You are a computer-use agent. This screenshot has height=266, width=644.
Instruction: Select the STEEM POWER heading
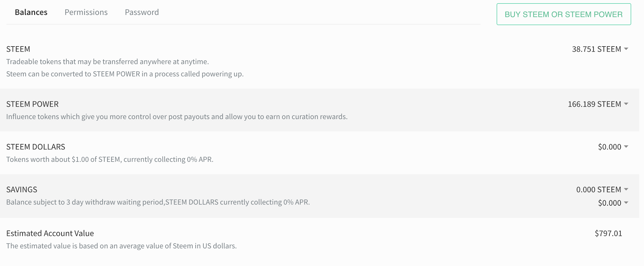click(x=32, y=104)
